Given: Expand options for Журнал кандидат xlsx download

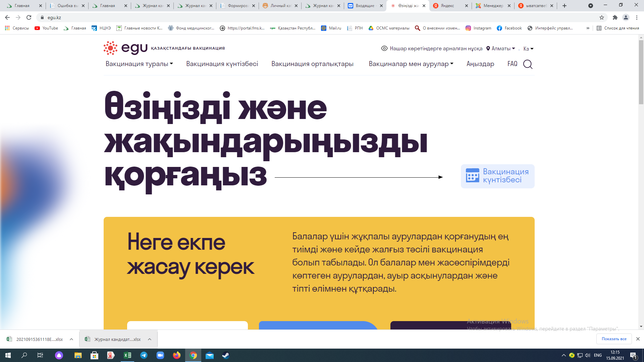Looking at the screenshot, I should [x=150, y=339].
